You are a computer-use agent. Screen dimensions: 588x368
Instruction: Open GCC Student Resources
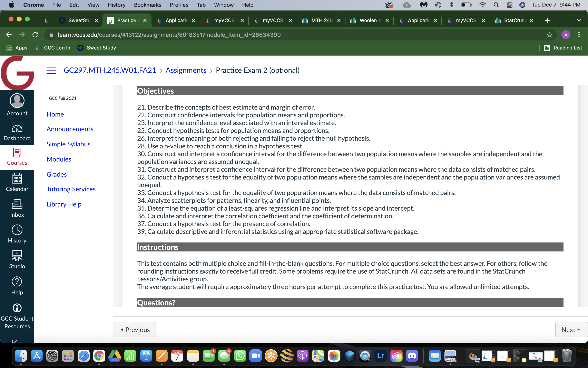[x=17, y=316]
